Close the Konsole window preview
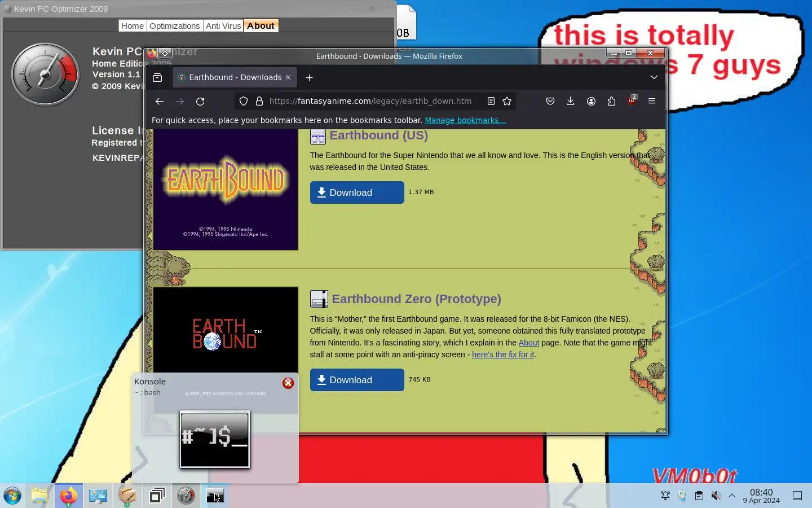 click(x=288, y=383)
